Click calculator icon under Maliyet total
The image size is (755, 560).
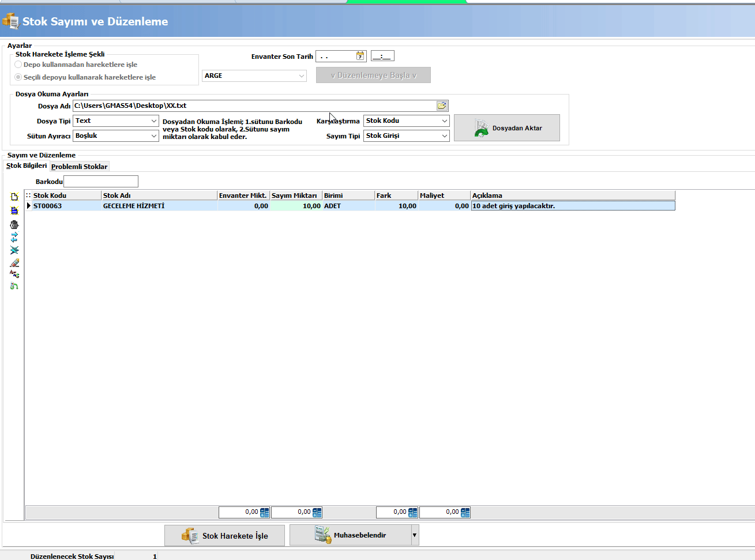coord(465,512)
